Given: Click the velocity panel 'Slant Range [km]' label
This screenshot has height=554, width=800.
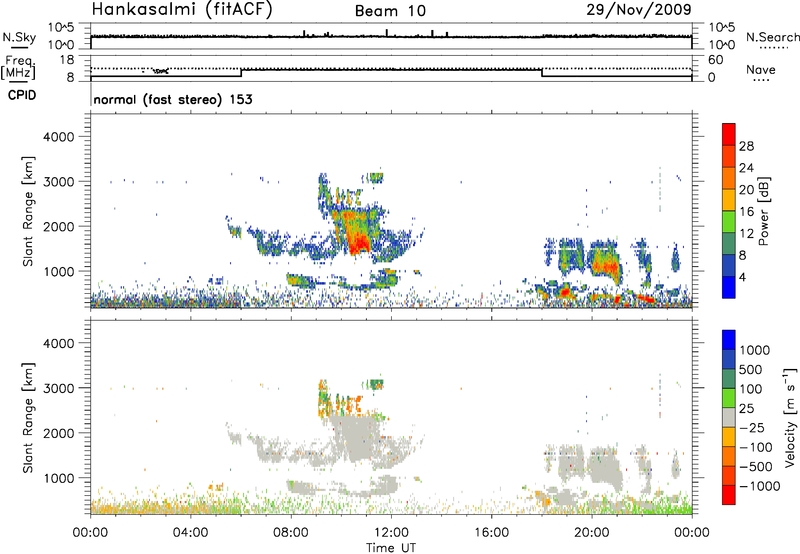Looking at the screenshot, I should tap(28, 417).
